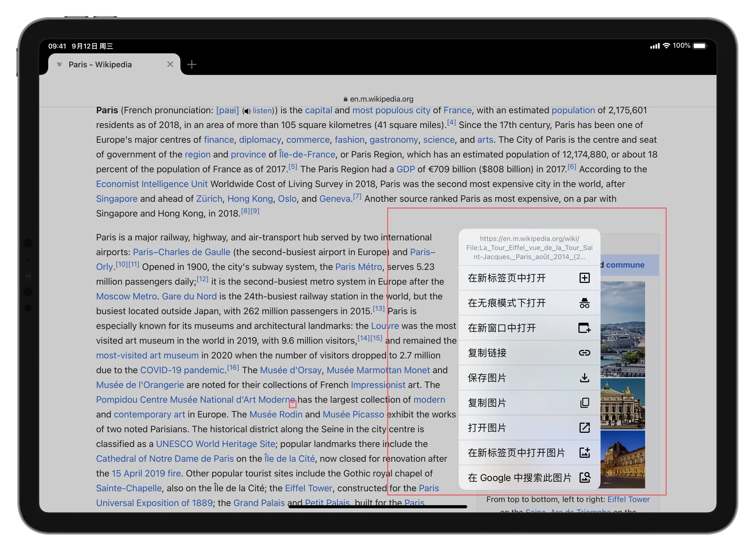This screenshot has height=552, width=756.
Task: Open 'UNESCO World Heritage Site' link
Action: click(x=216, y=444)
